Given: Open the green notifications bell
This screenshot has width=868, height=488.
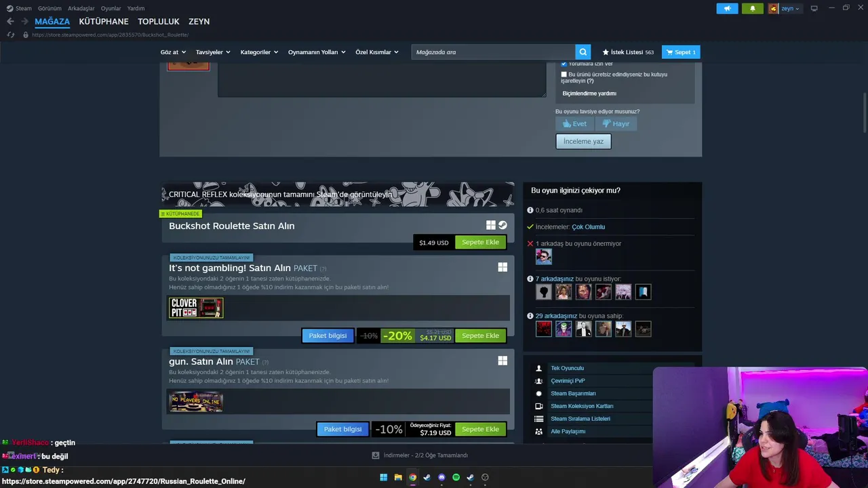Looking at the screenshot, I should (752, 9).
